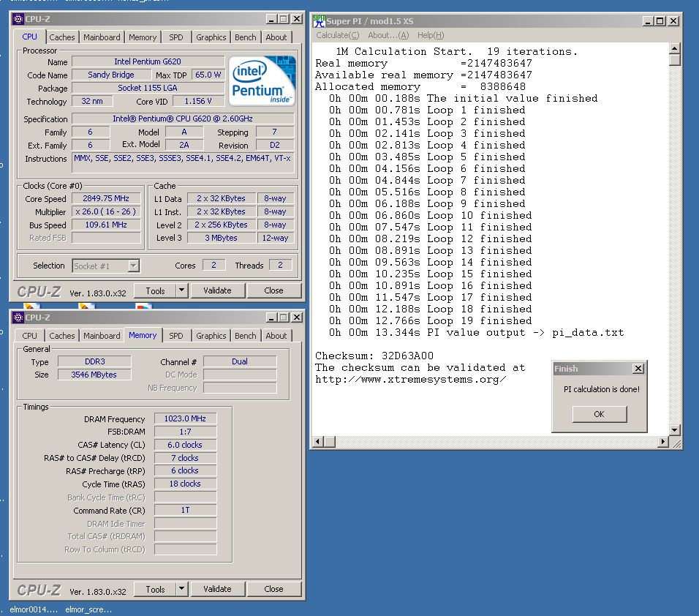699x616 pixels.
Task: Open About tab in top CPU-Z window
Action: (276, 37)
